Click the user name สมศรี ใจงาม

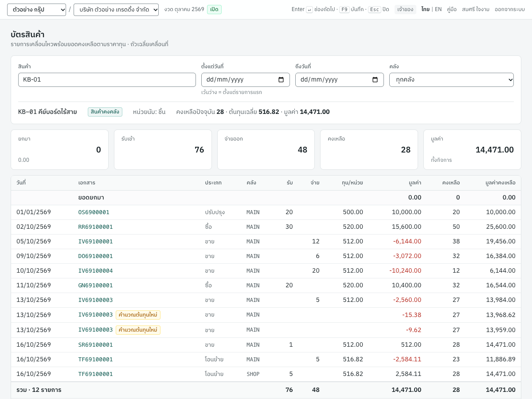(x=476, y=9)
